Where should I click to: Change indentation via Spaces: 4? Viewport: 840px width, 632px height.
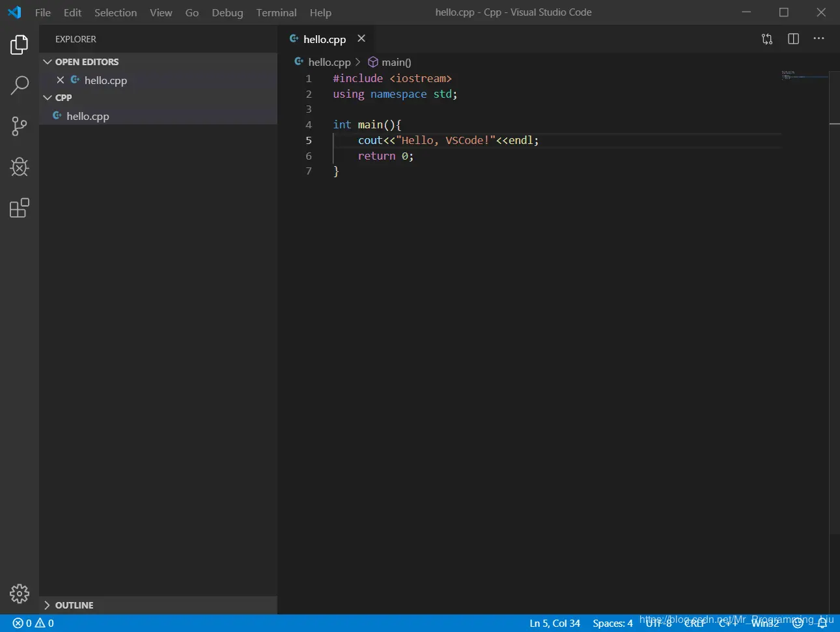tap(613, 623)
